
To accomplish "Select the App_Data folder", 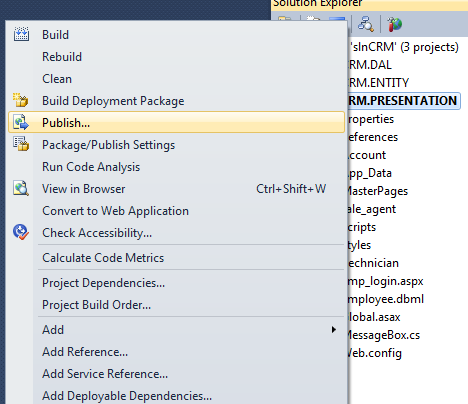I will (369, 173).
